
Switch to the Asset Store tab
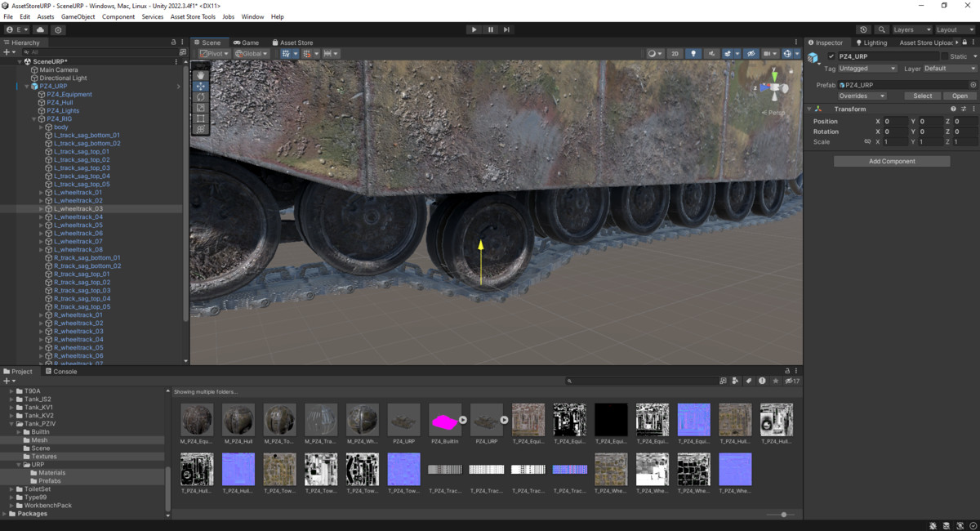point(292,42)
